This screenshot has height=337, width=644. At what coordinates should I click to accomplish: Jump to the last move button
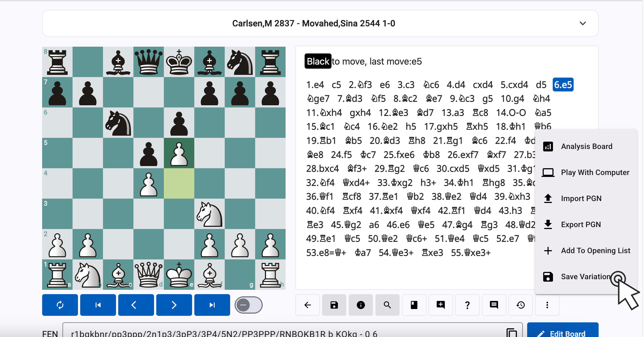pyautogui.click(x=212, y=305)
